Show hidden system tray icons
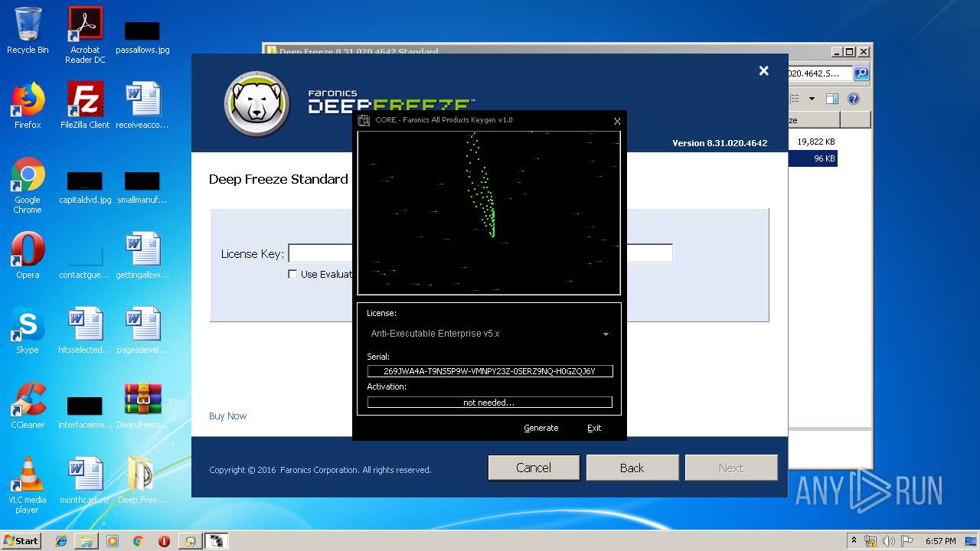Viewport: 980px width, 551px height. point(854,540)
